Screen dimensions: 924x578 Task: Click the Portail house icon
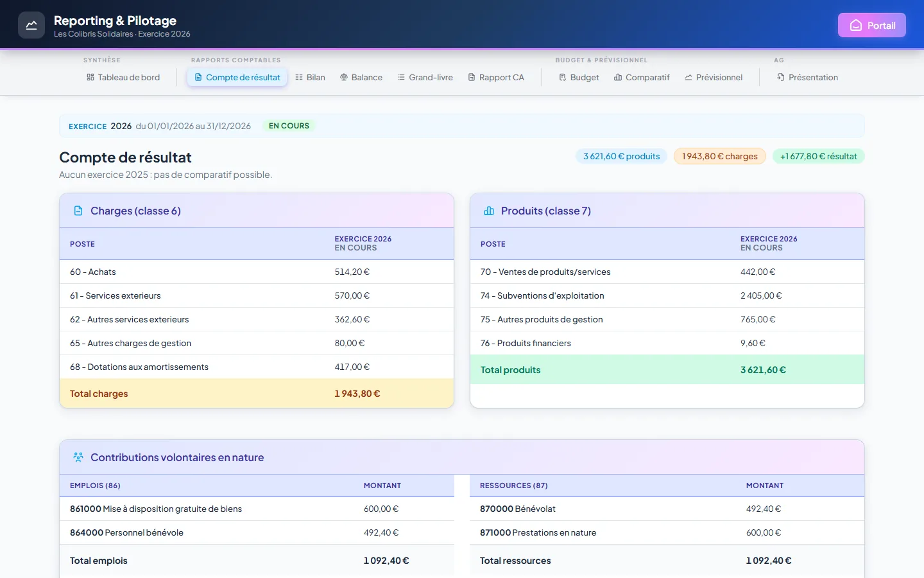click(856, 26)
